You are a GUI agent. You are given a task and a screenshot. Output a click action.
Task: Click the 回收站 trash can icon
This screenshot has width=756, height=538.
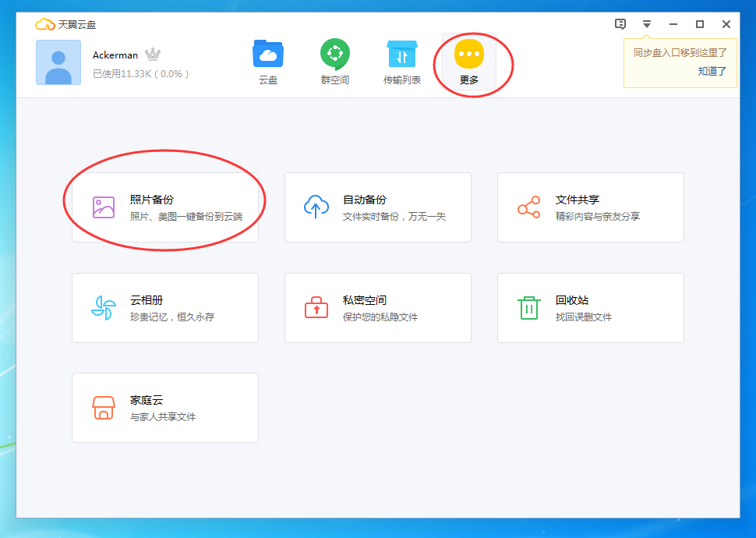coord(528,306)
